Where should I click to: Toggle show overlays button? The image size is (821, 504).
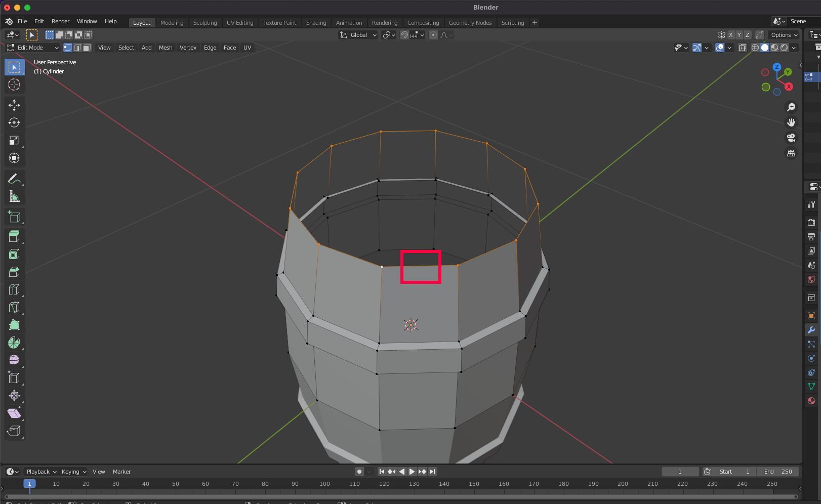[720, 48]
